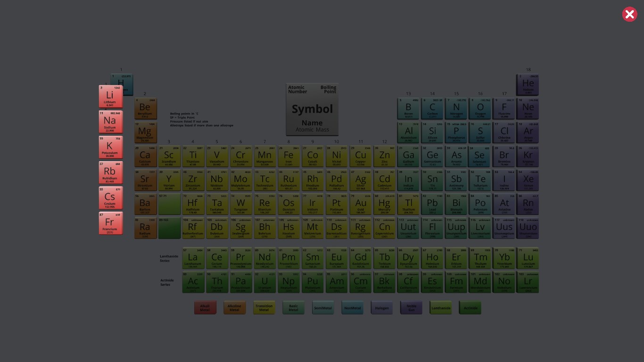
Task: Select the Rutherfordium (Rf) tile
Action: coord(193,229)
